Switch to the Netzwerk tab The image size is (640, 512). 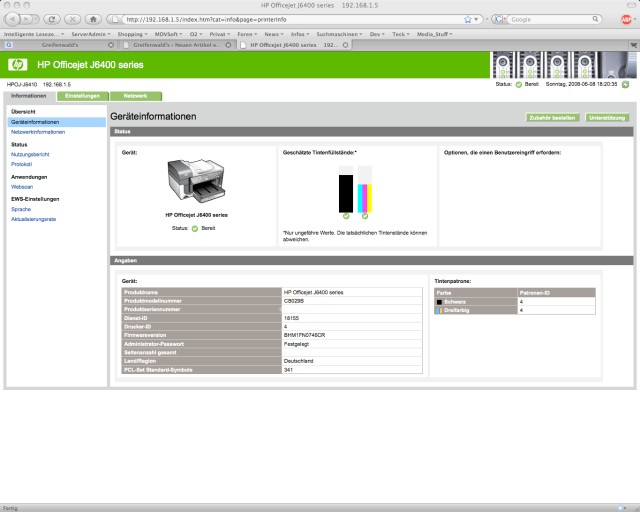(136, 96)
